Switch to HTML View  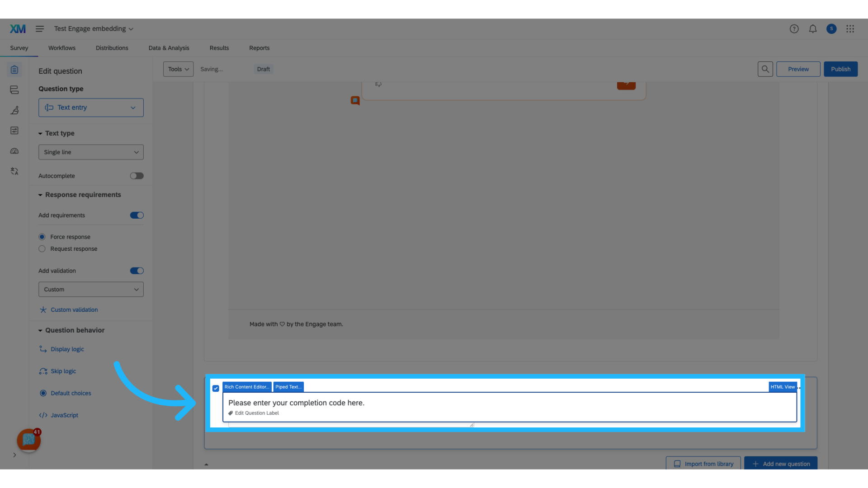[783, 387]
